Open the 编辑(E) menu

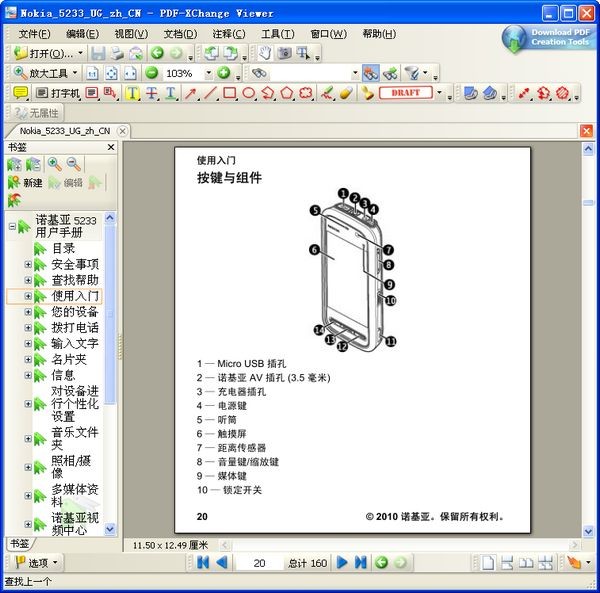point(82,34)
